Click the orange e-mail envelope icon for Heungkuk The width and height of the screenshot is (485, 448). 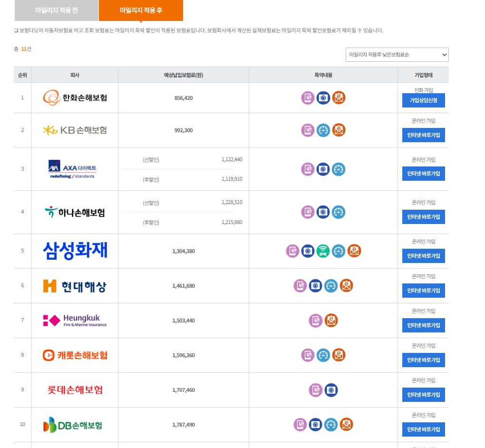pyautogui.click(x=331, y=321)
